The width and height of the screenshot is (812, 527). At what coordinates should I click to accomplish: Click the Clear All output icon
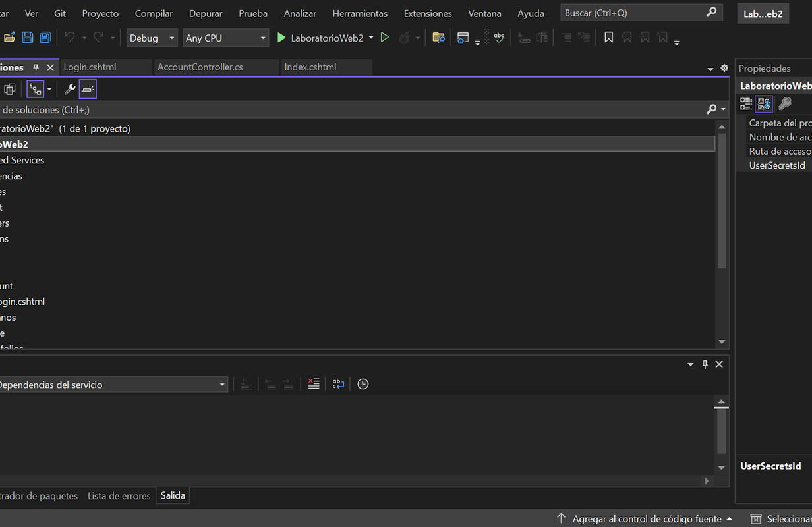(x=314, y=384)
